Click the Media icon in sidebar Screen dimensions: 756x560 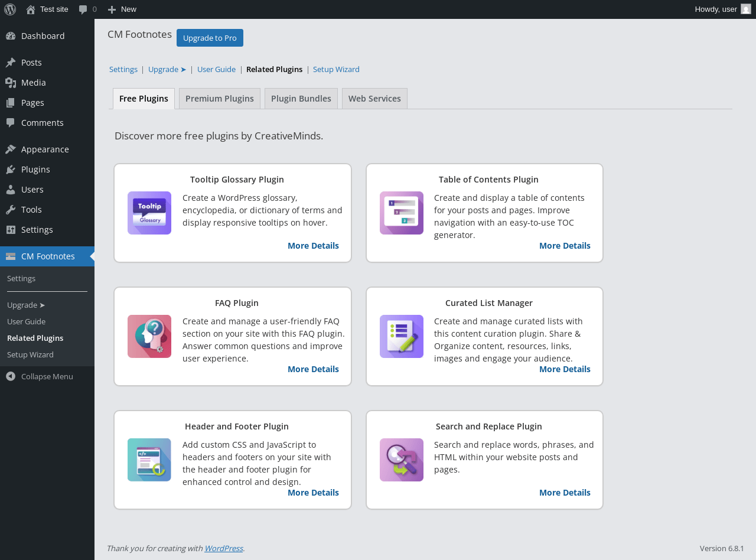click(11, 83)
